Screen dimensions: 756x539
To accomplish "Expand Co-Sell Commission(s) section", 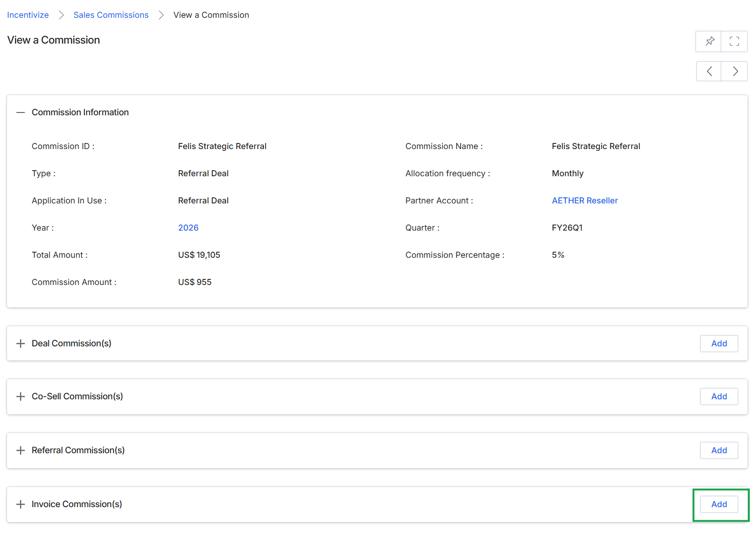I will 21,397.
